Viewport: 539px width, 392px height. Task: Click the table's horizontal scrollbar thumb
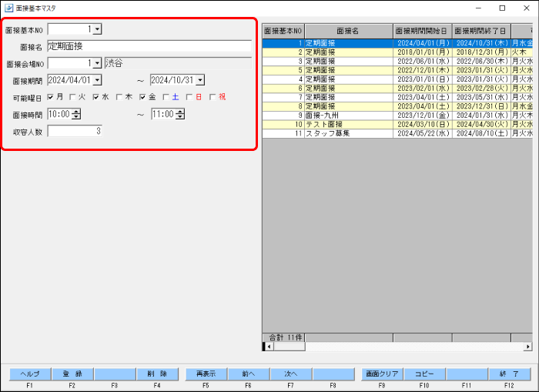[290, 347]
